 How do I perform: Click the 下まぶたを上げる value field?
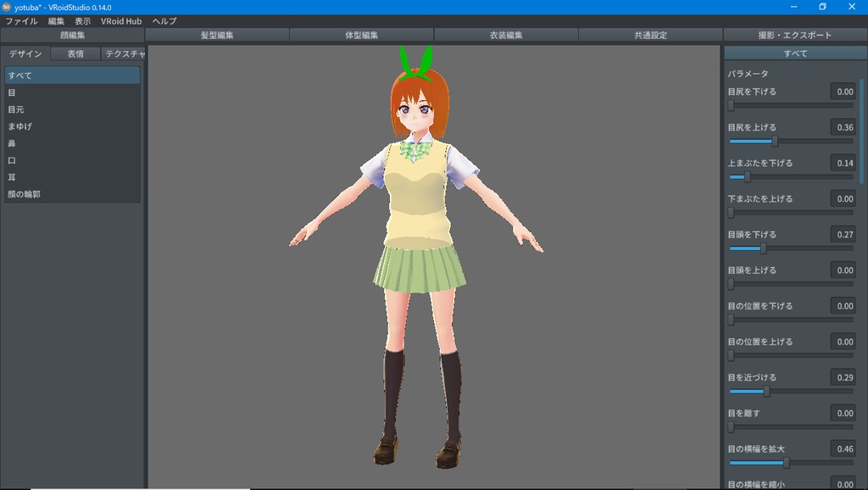coord(843,198)
